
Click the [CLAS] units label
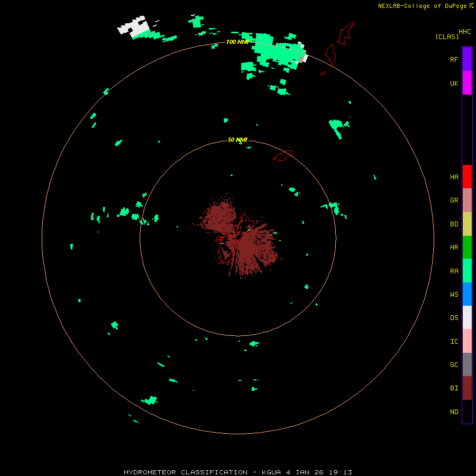(447, 36)
